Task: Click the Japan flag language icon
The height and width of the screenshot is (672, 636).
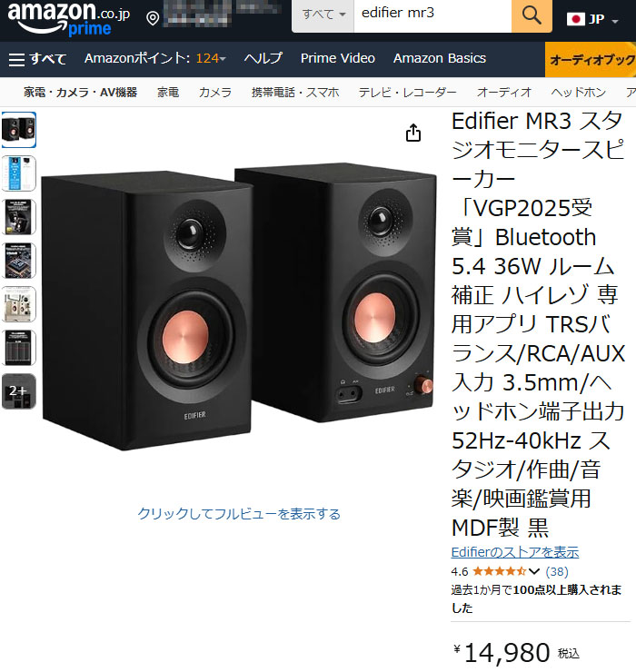Action: pyautogui.click(x=575, y=19)
